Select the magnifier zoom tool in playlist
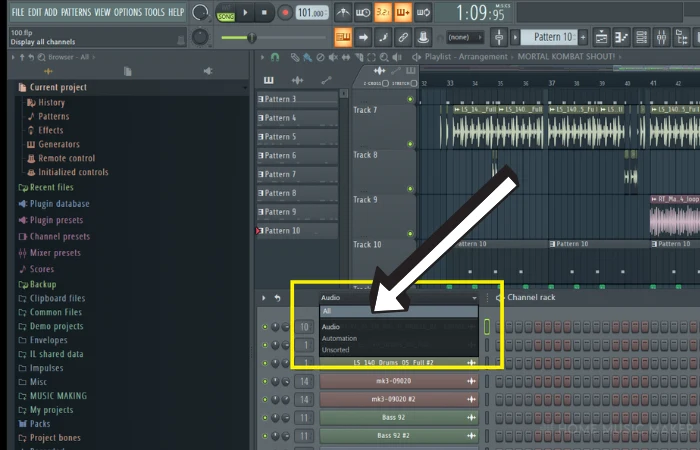Viewport: 700px width, 450px height. [384, 57]
